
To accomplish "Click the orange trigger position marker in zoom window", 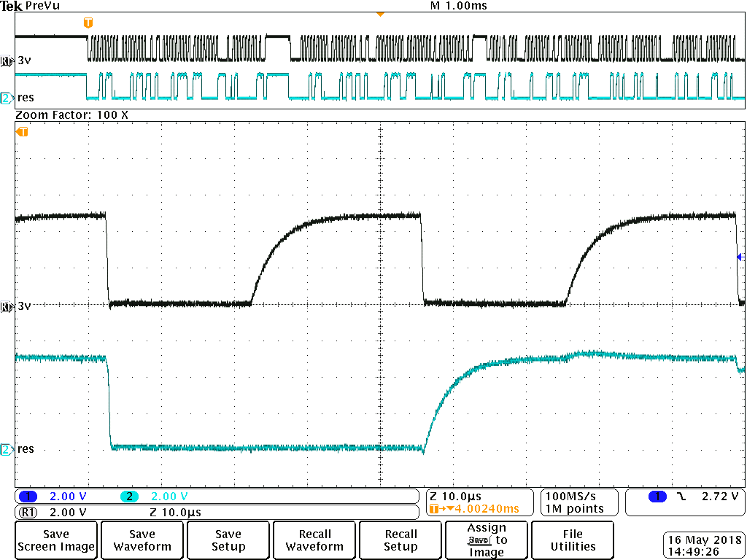I will 22,132.
